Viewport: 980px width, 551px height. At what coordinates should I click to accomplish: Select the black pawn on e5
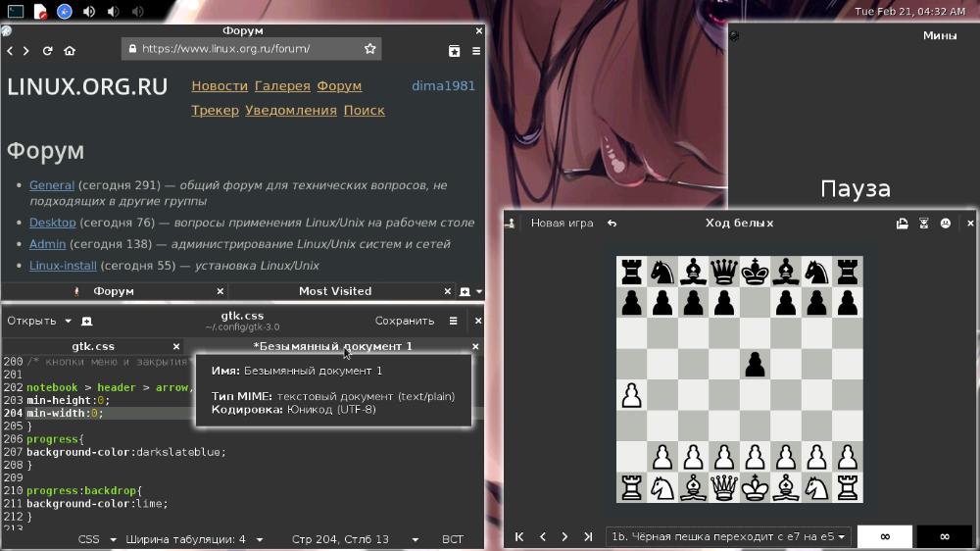point(755,365)
